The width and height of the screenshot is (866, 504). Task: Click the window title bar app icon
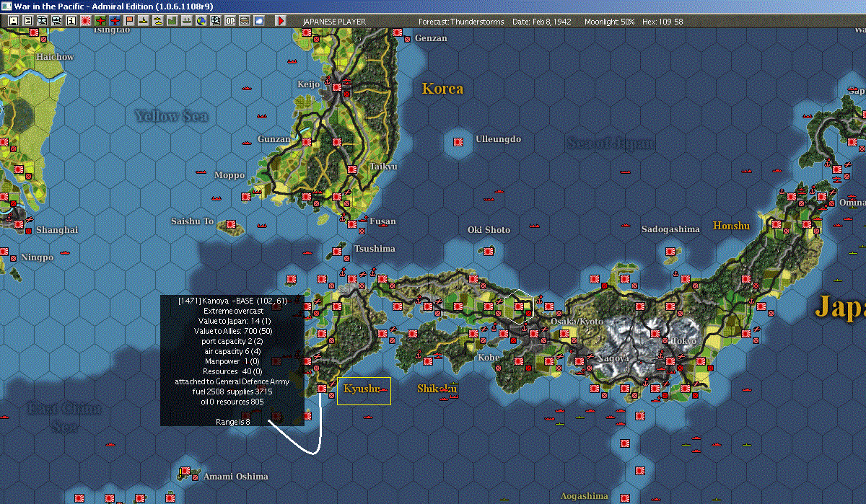pyautogui.click(x=6, y=6)
